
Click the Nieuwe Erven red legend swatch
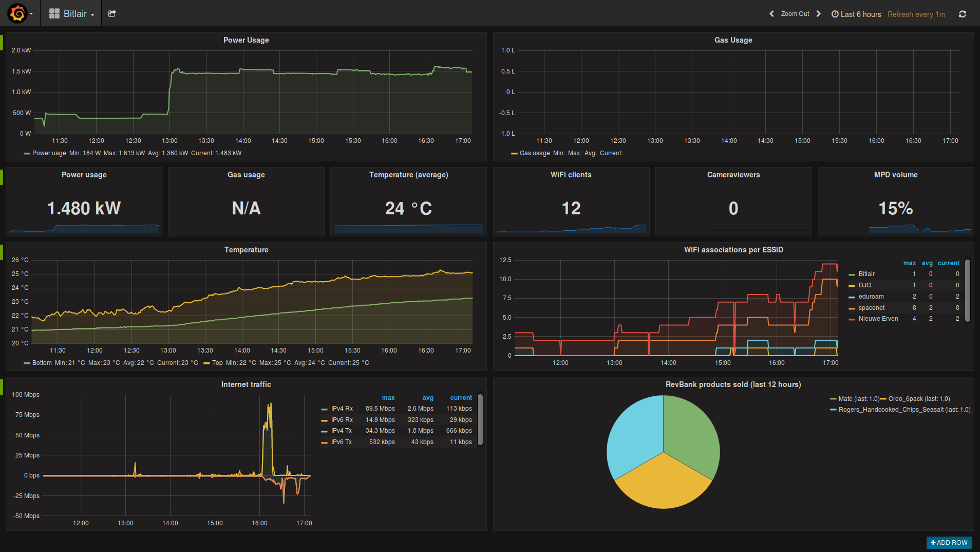852,319
